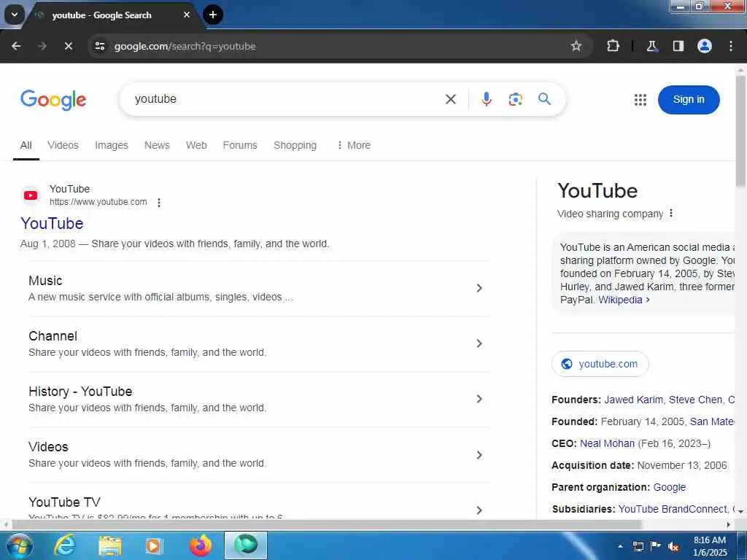Open the Extensions puzzle icon
The width and height of the screenshot is (747, 560).
tap(613, 46)
